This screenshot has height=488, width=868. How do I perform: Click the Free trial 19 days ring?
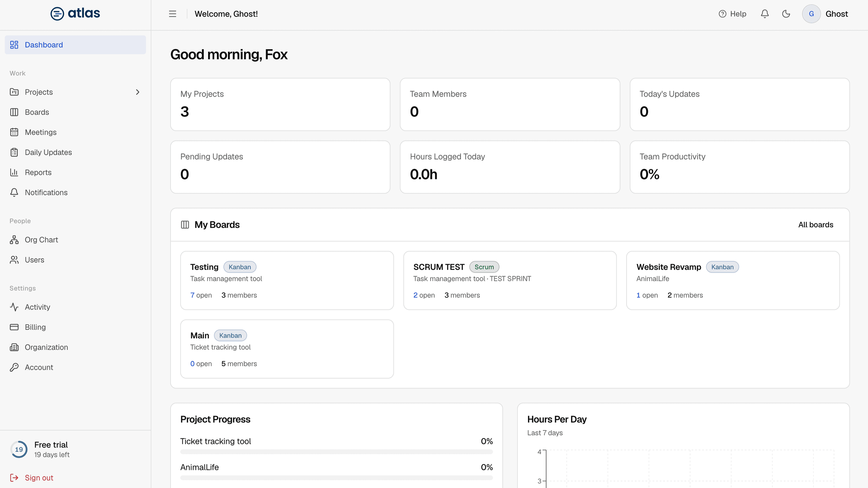pyautogui.click(x=19, y=449)
